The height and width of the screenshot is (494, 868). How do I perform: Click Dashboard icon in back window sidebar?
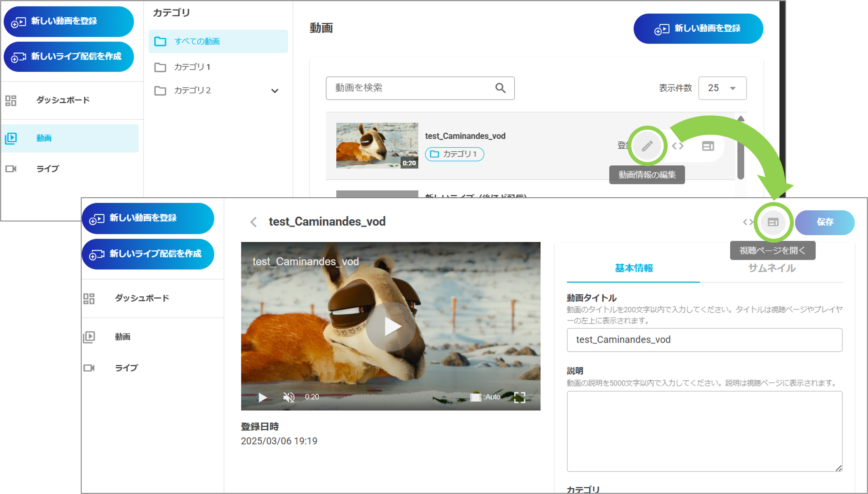pos(11,100)
